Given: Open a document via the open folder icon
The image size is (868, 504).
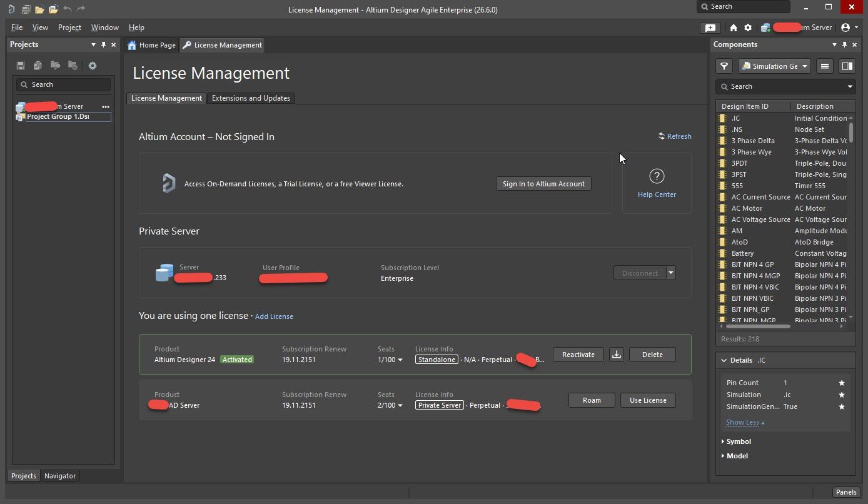Looking at the screenshot, I should point(39,9).
